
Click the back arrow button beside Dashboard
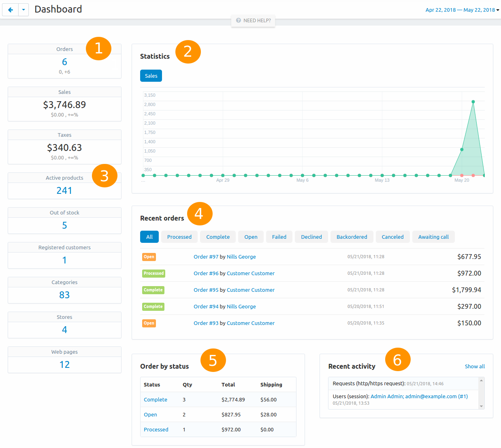click(10, 10)
